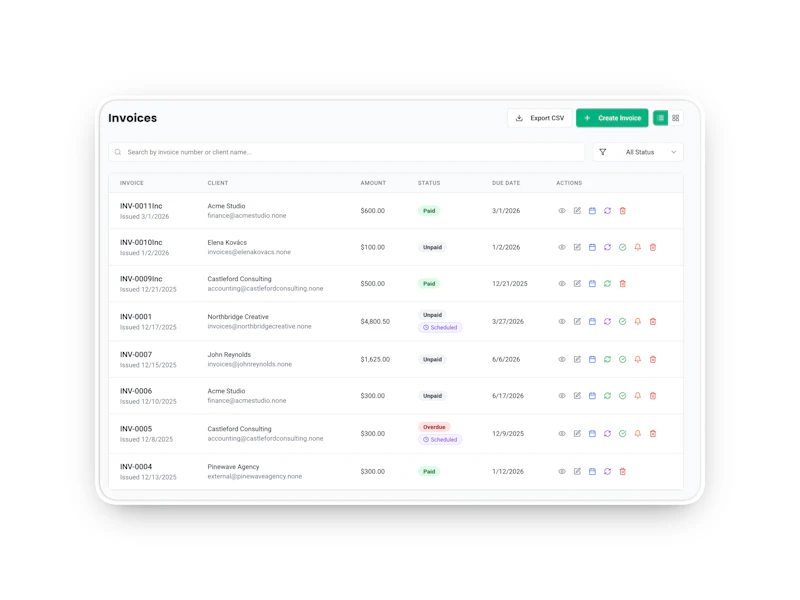
Task: Edit invoice INV-0006
Action: 577,396
